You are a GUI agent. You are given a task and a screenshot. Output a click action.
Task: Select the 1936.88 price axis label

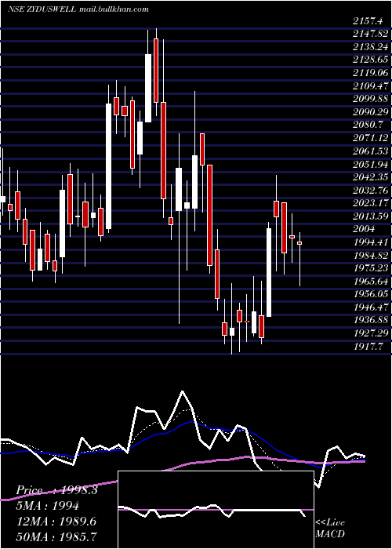coord(370,320)
